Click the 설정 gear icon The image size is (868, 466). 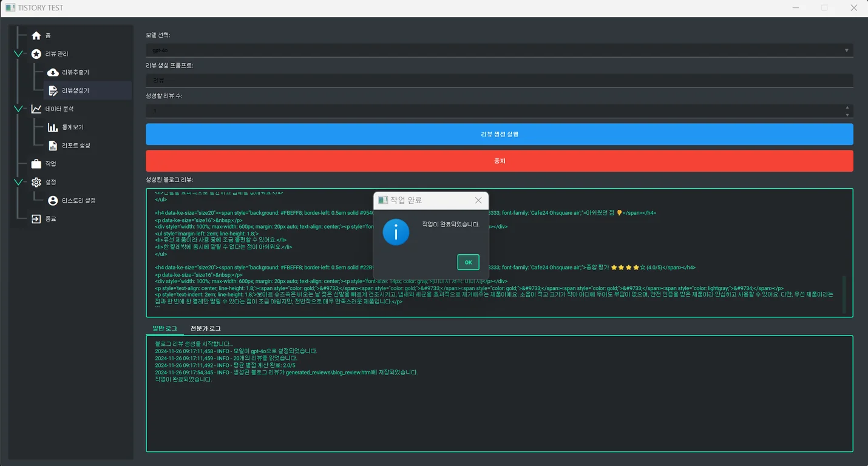[x=36, y=182]
